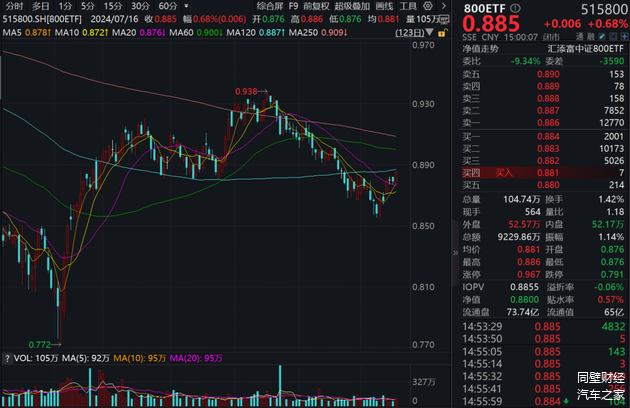Click the chart indicator settings icon beside (123日)
The image size is (630, 408).
pyautogui.click(x=431, y=34)
